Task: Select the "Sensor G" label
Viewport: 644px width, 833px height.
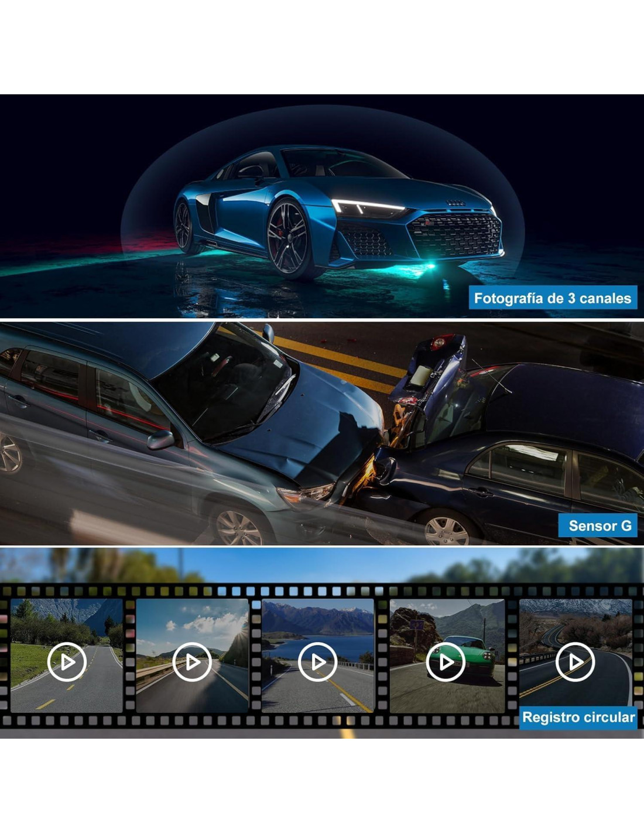Action: pyautogui.click(x=600, y=525)
